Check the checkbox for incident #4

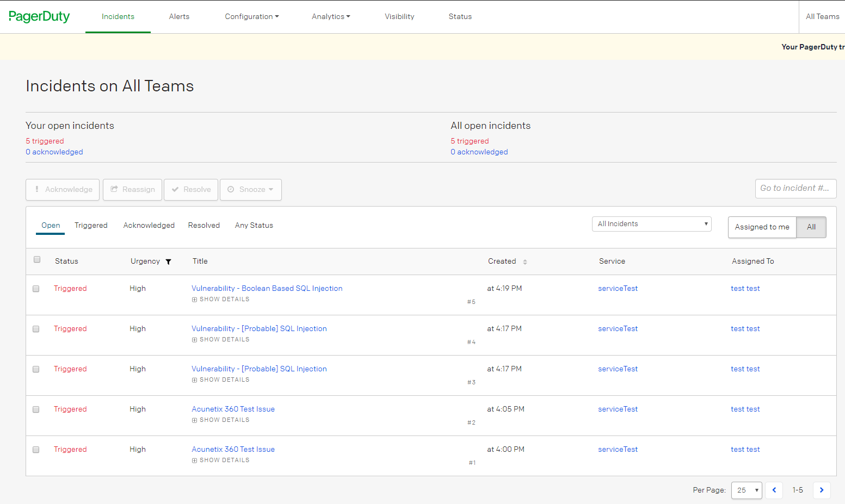(36, 329)
